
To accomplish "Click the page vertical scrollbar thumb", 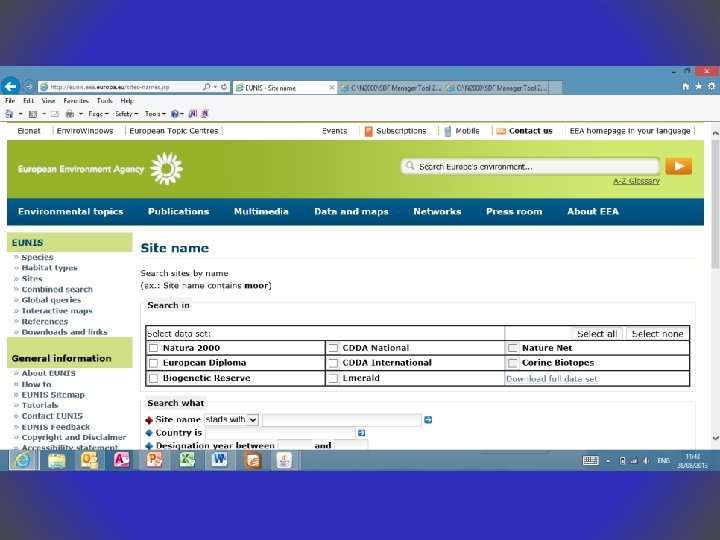I will pos(715,203).
